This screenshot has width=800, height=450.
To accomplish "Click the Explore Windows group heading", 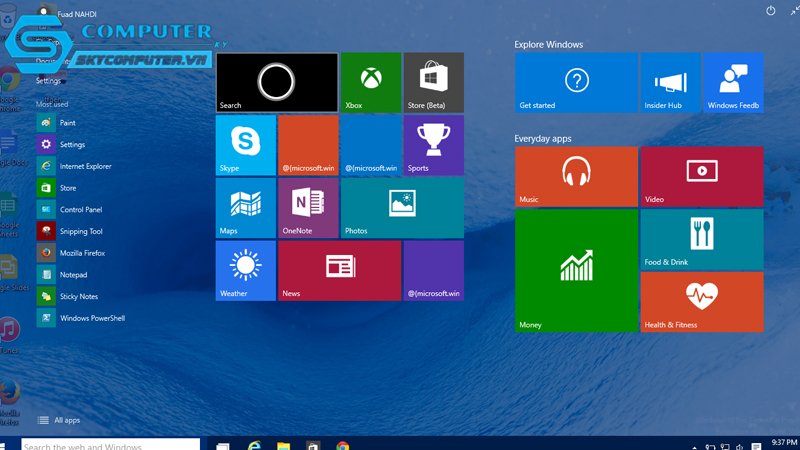I will 548,44.
